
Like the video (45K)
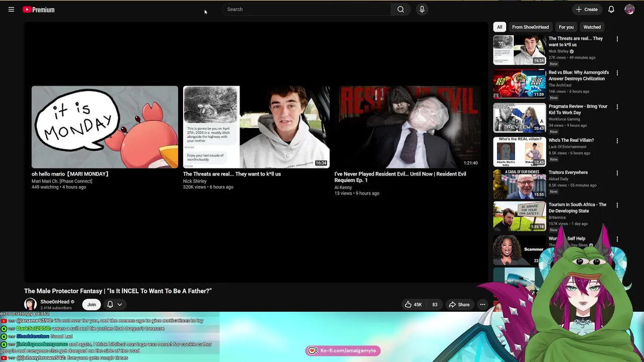coord(414,304)
